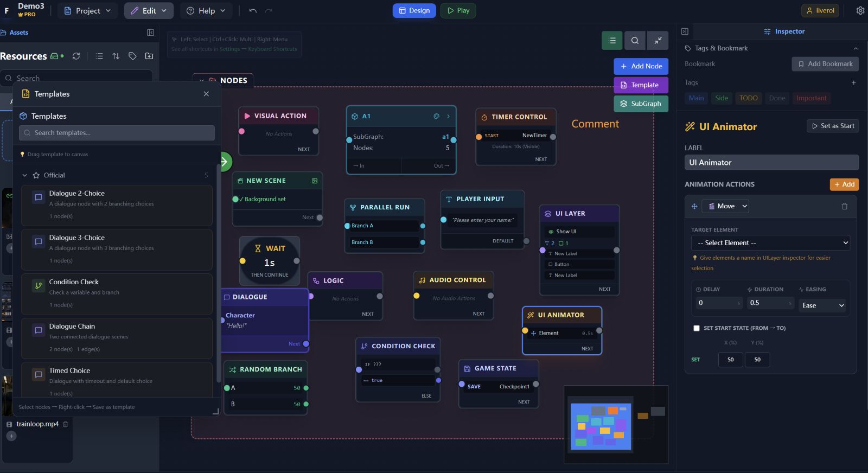Click the refresh resources icon
The width and height of the screenshot is (868, 473).
pyautogui.click(x=76, y=56)
